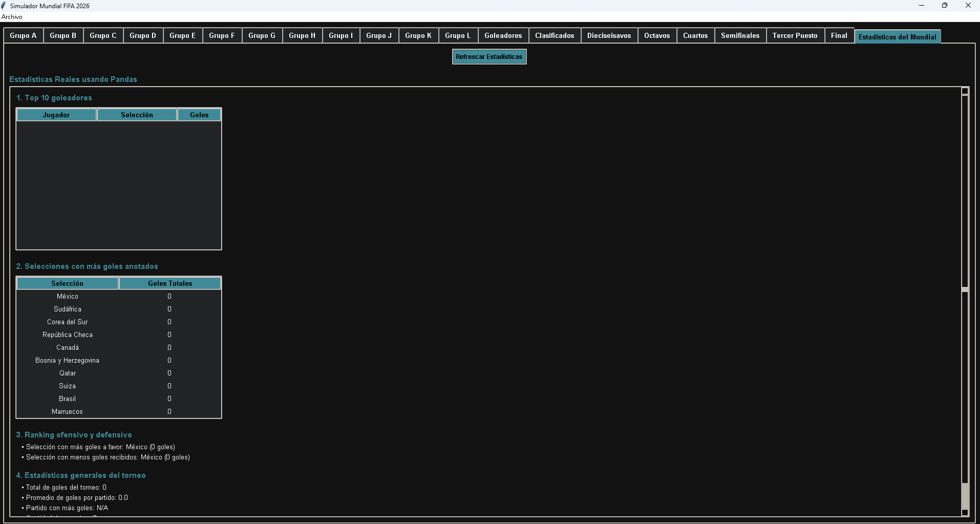This screenshot has height=524, width=980.
Task: Click 'Ranking ofensivo y defensivo' heading
Action: 74,435
